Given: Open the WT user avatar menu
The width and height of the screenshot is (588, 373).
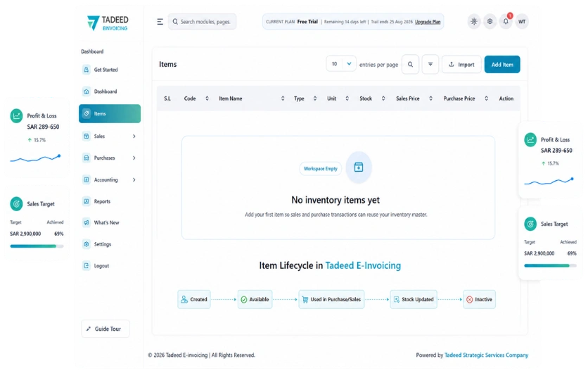Looking at the screenshot, I should (522, 22).
